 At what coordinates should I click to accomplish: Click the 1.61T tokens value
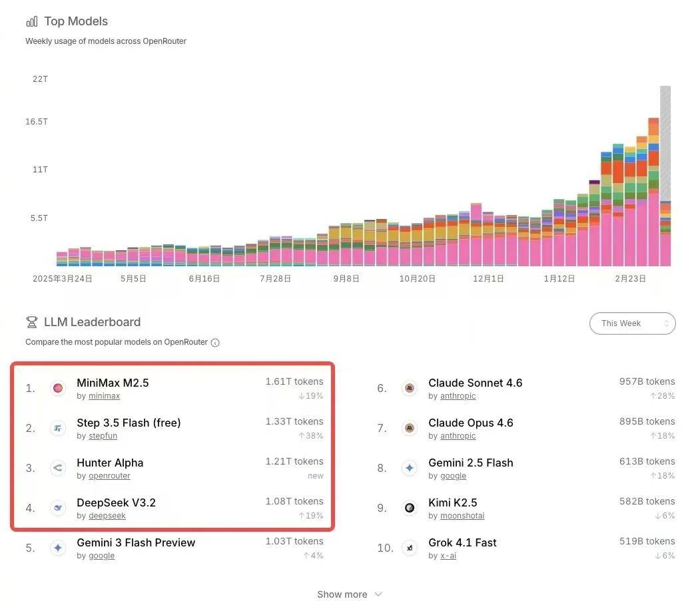(x=294, y=381)
